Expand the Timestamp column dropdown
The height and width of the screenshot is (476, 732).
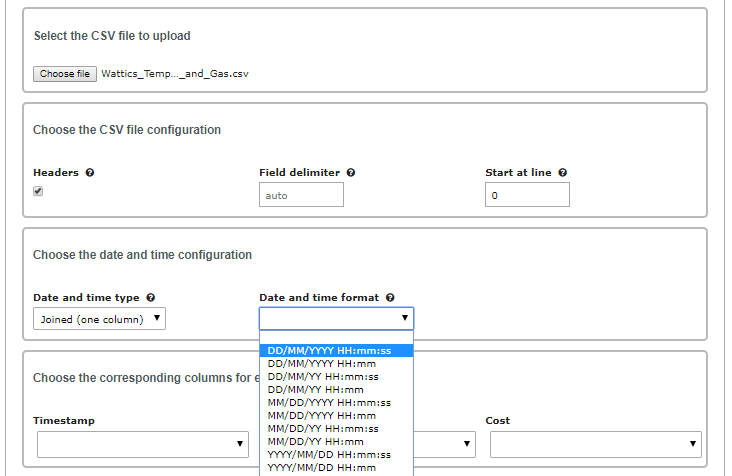click(142, 444)
